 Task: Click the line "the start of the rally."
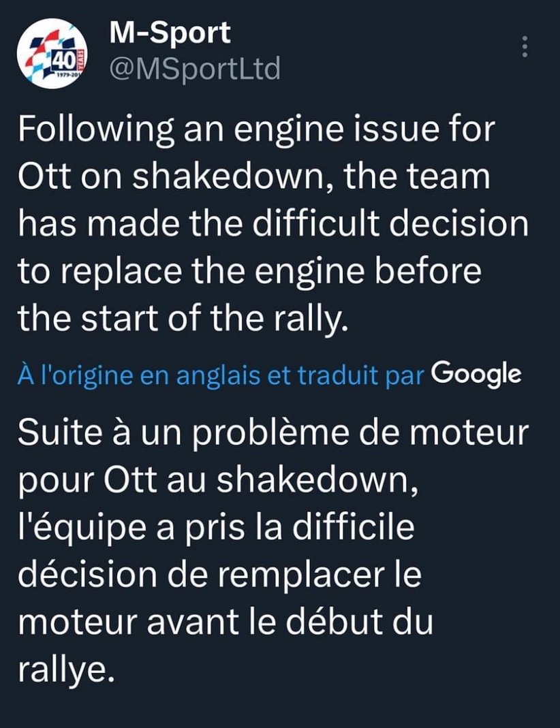click(183, 318)
